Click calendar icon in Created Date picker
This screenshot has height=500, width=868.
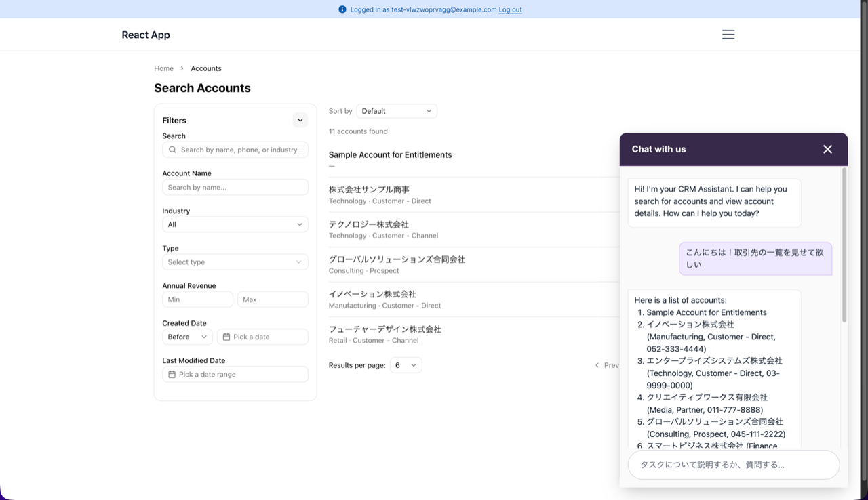pos(226,337)
